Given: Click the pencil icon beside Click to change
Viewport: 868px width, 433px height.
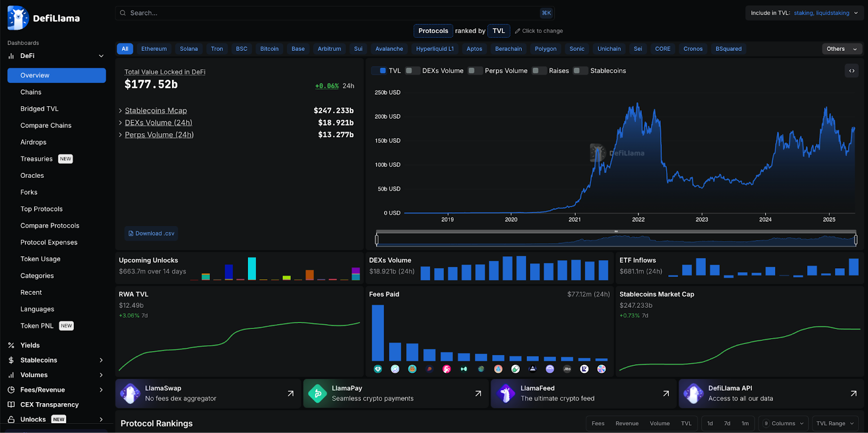Looking at the screenshot, I should click(x=518, y=31).
